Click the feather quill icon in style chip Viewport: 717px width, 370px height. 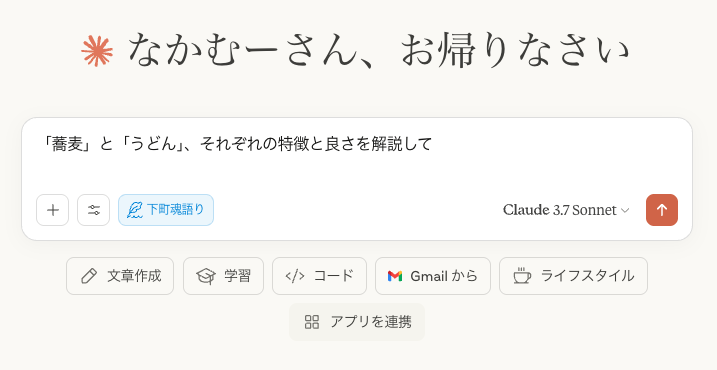[x=134, y=210]
